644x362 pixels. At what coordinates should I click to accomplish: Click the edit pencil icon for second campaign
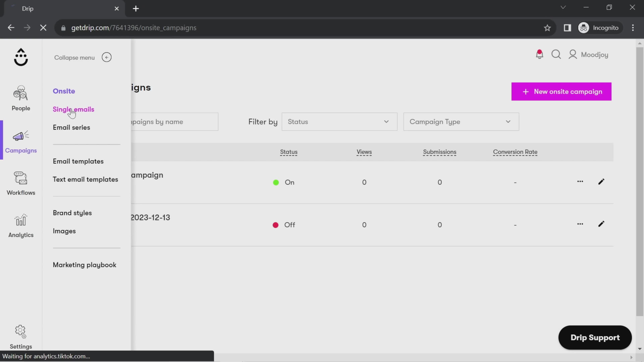(x=601, y=224)
